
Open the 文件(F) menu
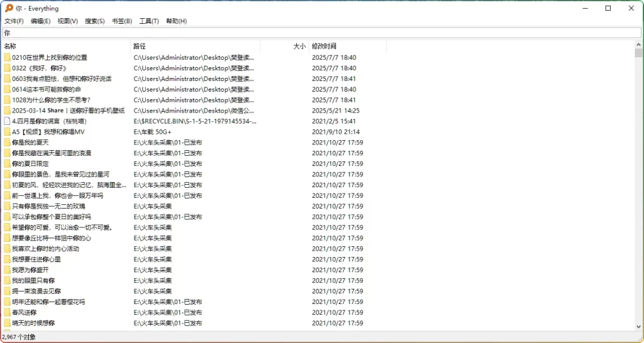pos(14,21)
